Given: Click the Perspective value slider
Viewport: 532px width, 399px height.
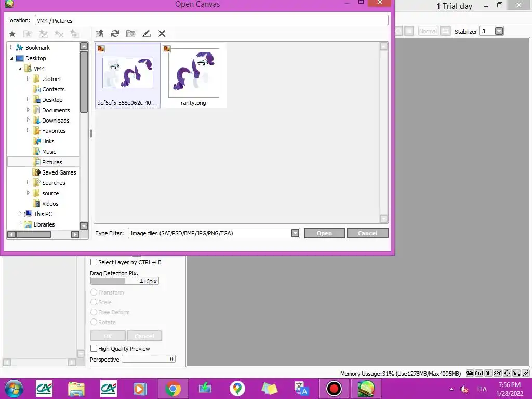Looking at the screenshot, I should point(149,359).
